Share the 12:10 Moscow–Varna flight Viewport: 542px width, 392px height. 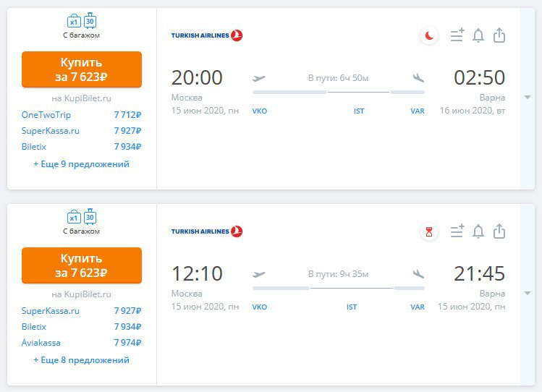tap(499, 231)
